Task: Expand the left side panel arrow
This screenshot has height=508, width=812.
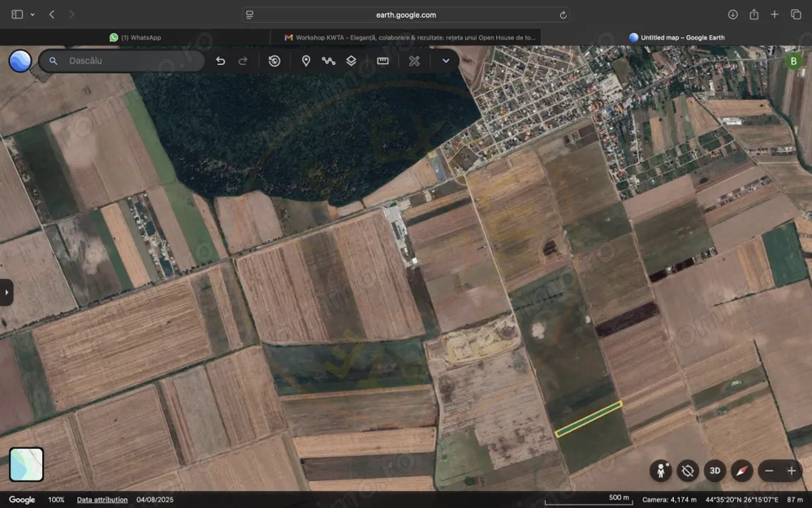Action: click(6, 292)
